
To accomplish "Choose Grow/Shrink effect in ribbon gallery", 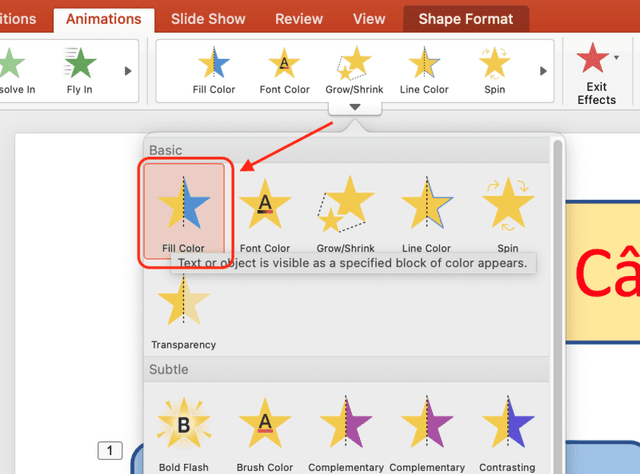I will click(354, 71).
